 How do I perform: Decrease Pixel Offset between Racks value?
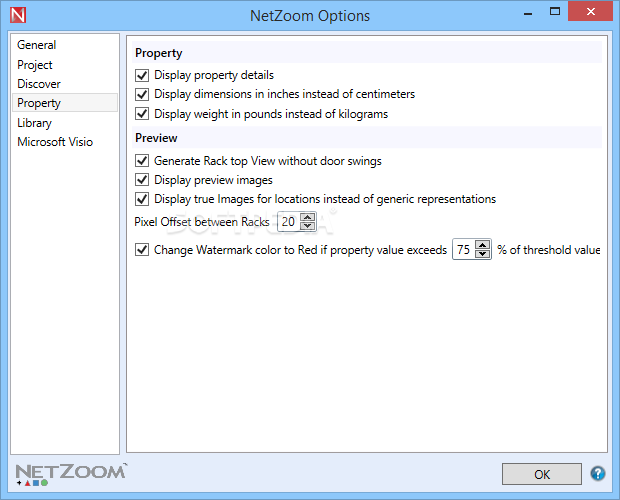(308, 226)
